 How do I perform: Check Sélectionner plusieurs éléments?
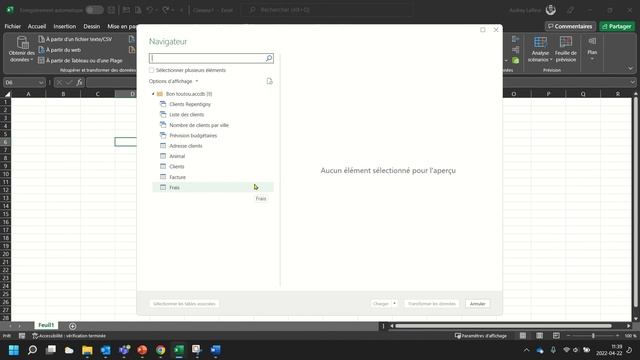[x=151, y=70]
